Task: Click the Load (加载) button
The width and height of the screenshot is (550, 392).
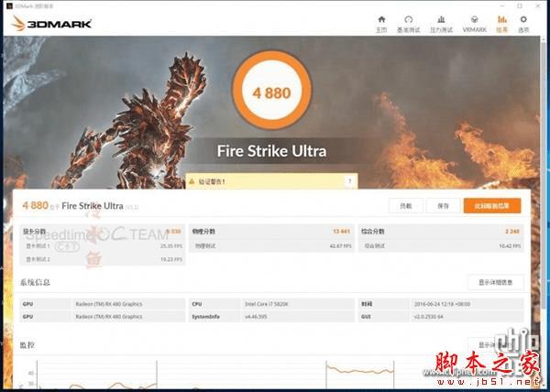Action: click(406, 206)
